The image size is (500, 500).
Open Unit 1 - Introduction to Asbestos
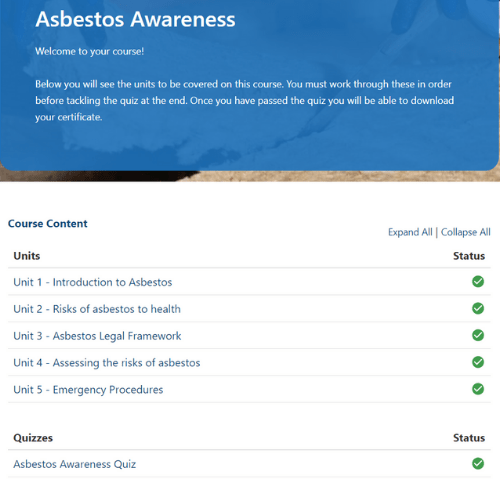93,282
